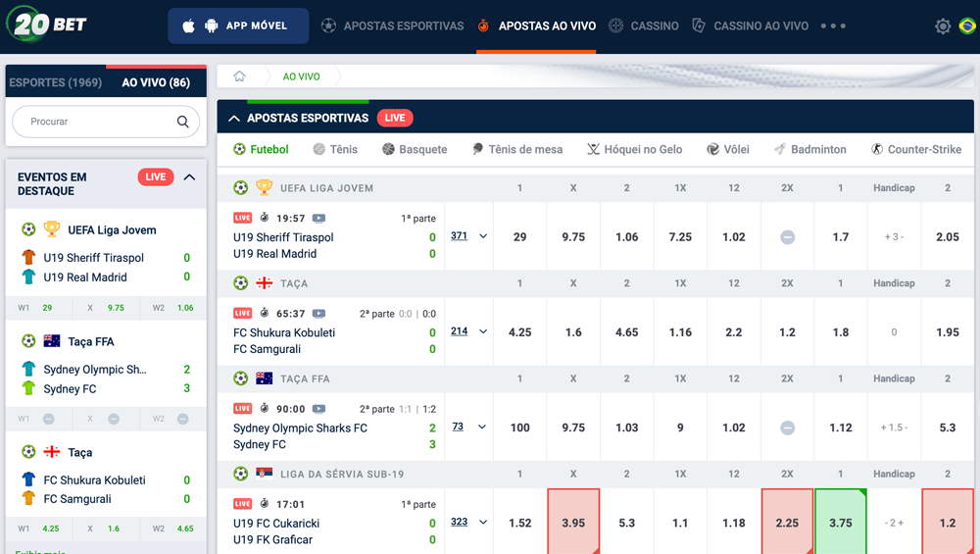Click Apple icon on App Móvel button
Screen dimensions: 980x554
tap(188, 25)
